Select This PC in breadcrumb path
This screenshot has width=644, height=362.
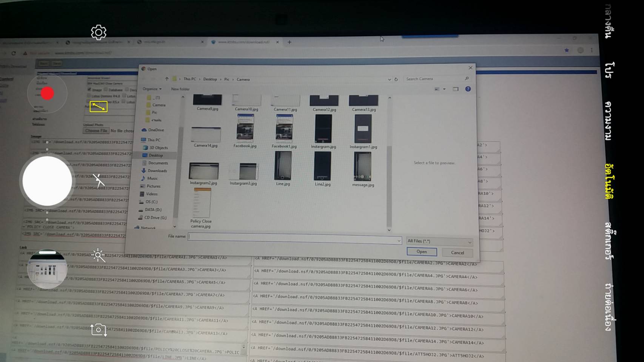tap(190, 79)
